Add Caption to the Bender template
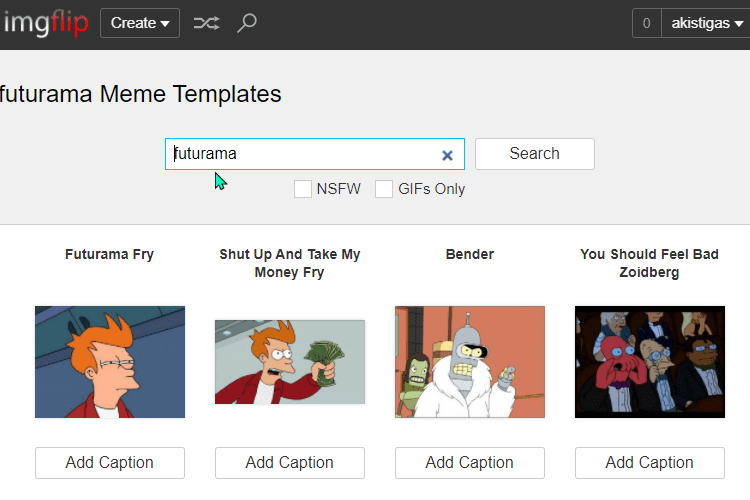This screenshot has height=500, width=750. pos(470,463)
